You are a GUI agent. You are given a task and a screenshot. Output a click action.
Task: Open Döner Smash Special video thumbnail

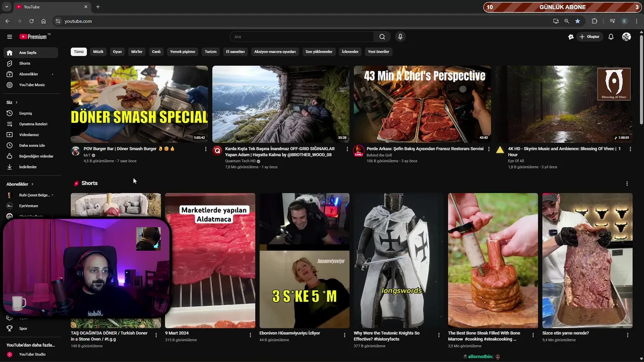(139, 104)
